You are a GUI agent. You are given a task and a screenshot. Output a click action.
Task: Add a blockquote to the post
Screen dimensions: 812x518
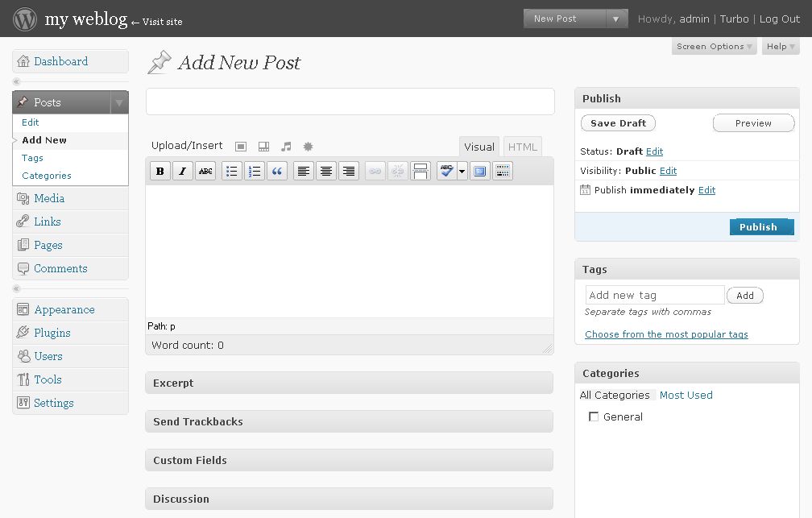click(x=277, y=171)
